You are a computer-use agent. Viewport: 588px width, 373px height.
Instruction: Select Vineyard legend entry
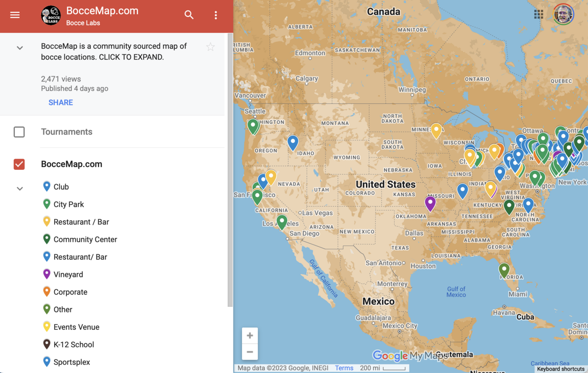pyautogui.click(x=68, y=275)
